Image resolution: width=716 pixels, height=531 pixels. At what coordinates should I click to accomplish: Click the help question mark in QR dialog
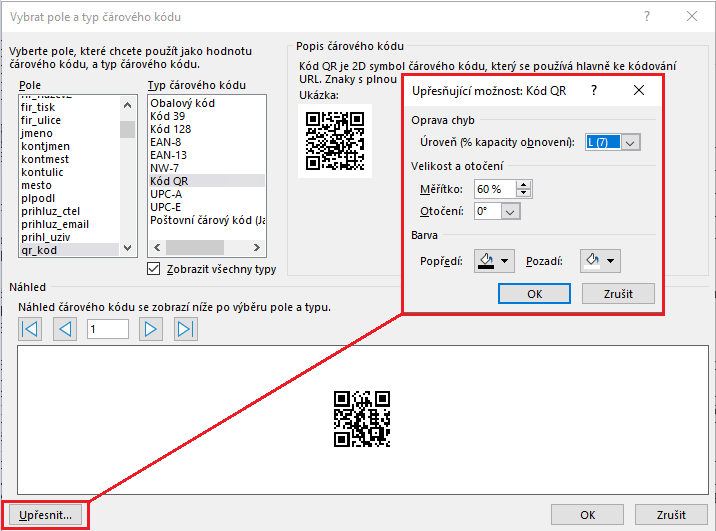[x=594, y=90]
